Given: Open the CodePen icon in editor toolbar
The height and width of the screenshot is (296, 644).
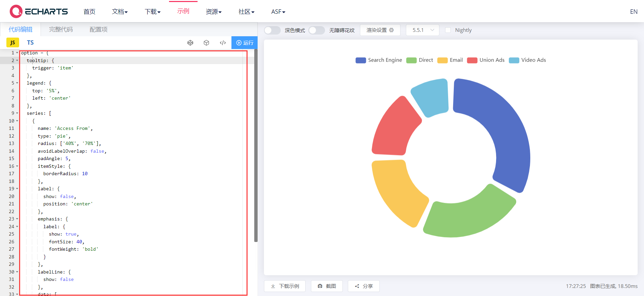Looking at the screenshot, I should click(190, 43).
